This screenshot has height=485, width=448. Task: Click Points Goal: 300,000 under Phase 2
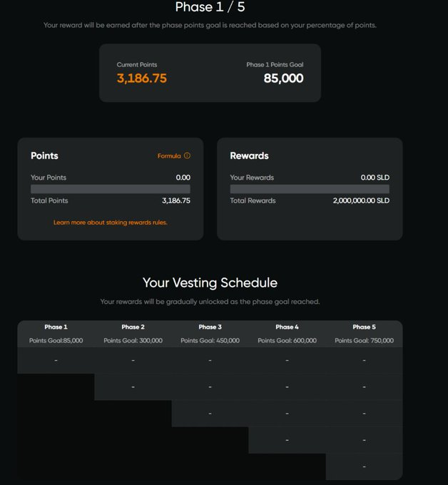click(133, 340)
